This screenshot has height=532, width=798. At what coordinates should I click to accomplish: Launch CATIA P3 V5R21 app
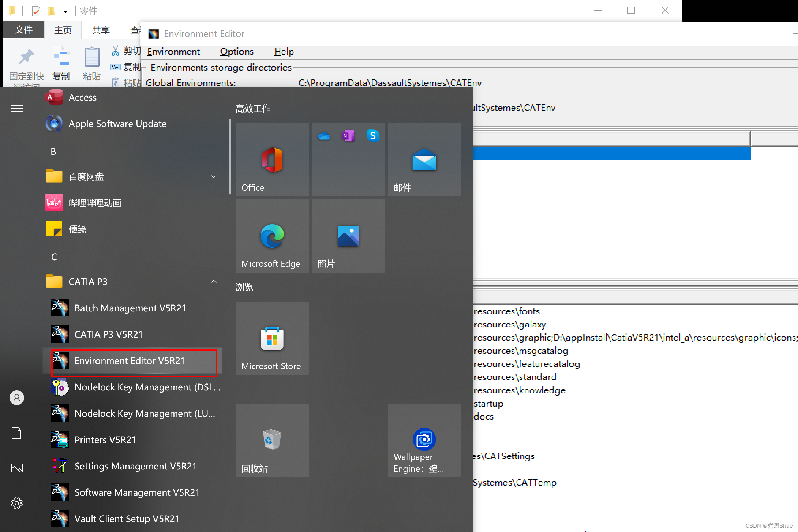coord(108,334)
